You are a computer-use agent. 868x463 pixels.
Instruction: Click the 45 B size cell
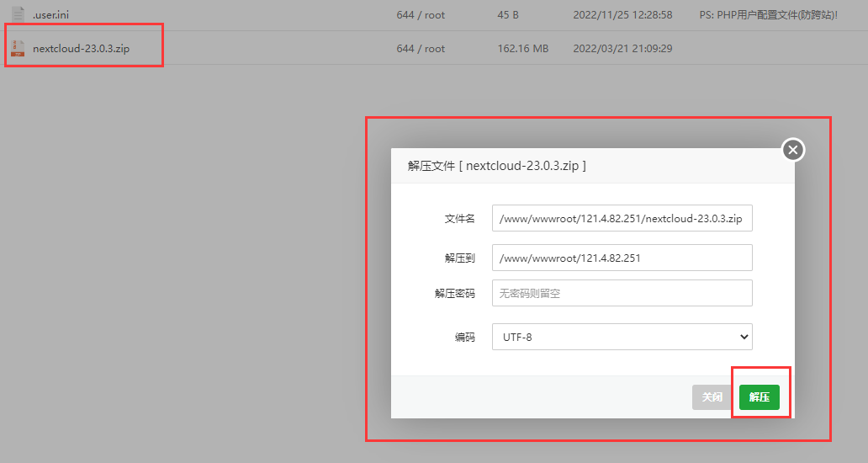[508, 15]
